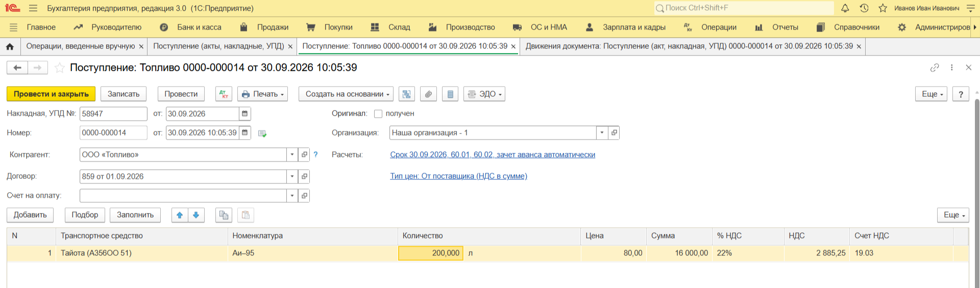Click Записать button
This screenshot has height=288, width=980.
point(124,94)
